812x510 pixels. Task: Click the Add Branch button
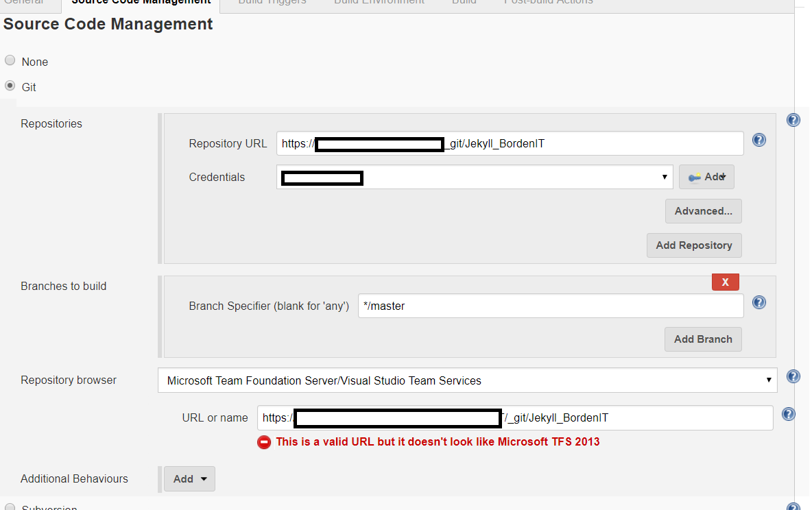[703, 339]
